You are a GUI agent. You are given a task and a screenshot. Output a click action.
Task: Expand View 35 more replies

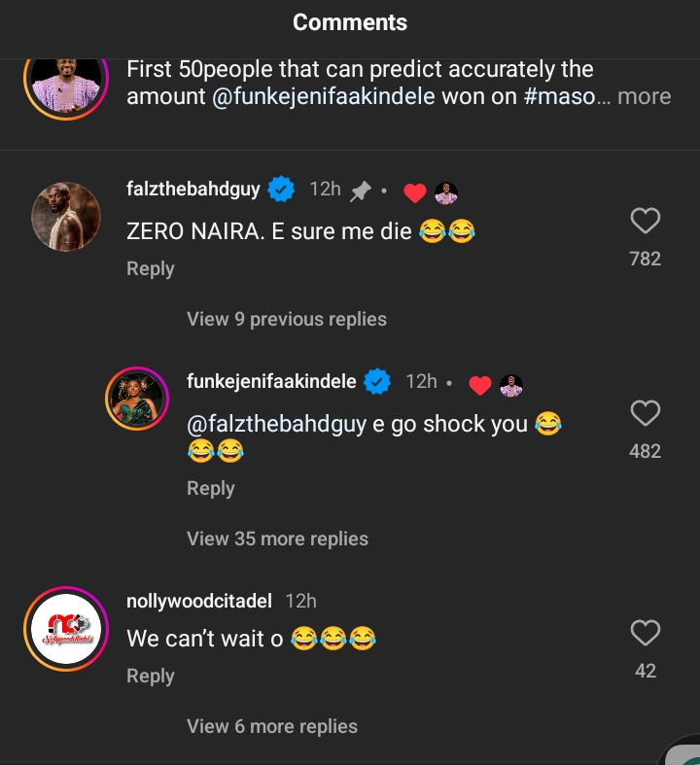coord(277,539)
